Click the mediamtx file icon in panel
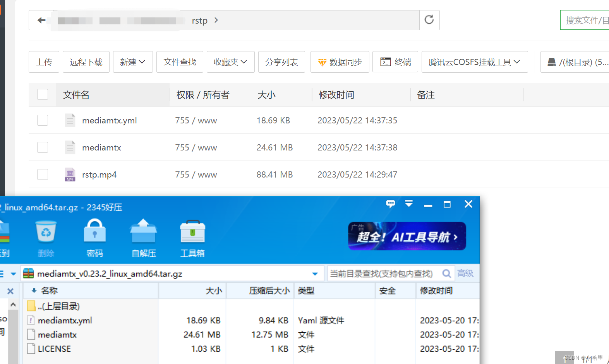Image resolution: width=609 pixels, height=364 pixels. tap(70, 147)
